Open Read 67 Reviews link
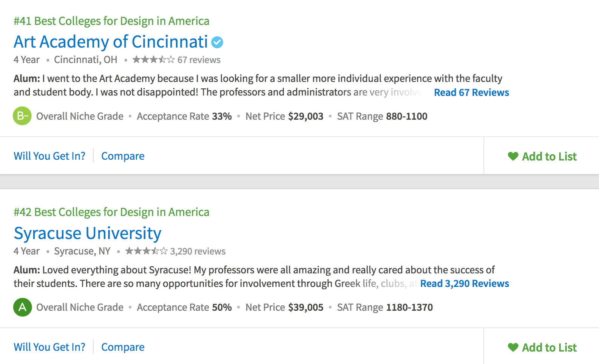Screen dimensions: 599x364 [x=471, y=93]
